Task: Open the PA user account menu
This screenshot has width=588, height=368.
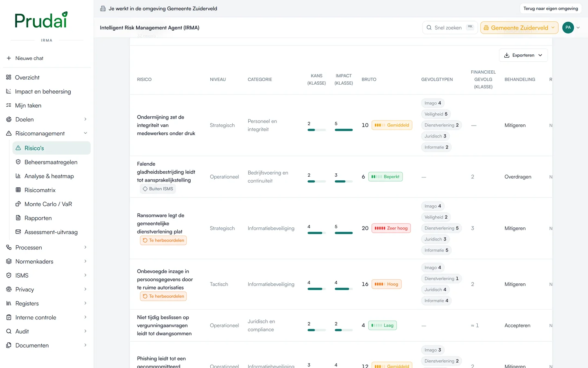Action: coord(571,28)
